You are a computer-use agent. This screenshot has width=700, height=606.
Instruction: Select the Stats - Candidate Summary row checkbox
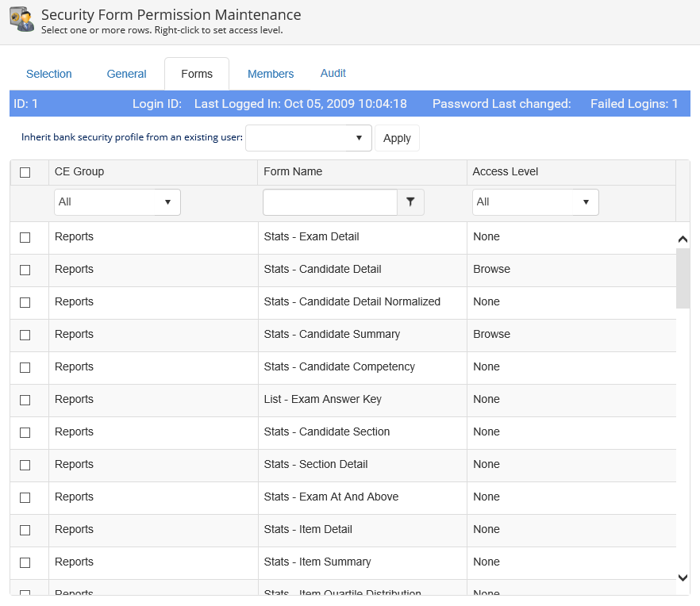[x=25, y=335]
